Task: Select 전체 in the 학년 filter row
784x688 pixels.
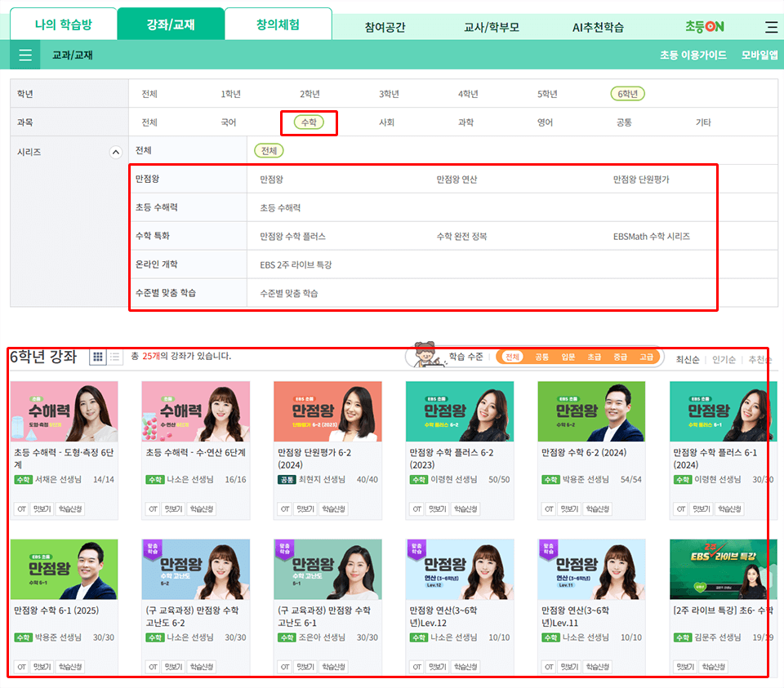Action: pos(149,94)
